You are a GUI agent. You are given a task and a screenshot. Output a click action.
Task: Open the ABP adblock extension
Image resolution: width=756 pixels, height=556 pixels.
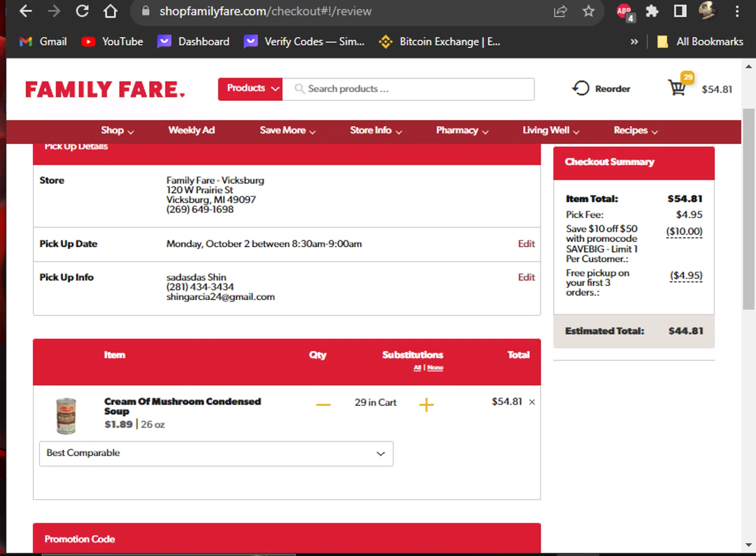(x=625, y=12)
